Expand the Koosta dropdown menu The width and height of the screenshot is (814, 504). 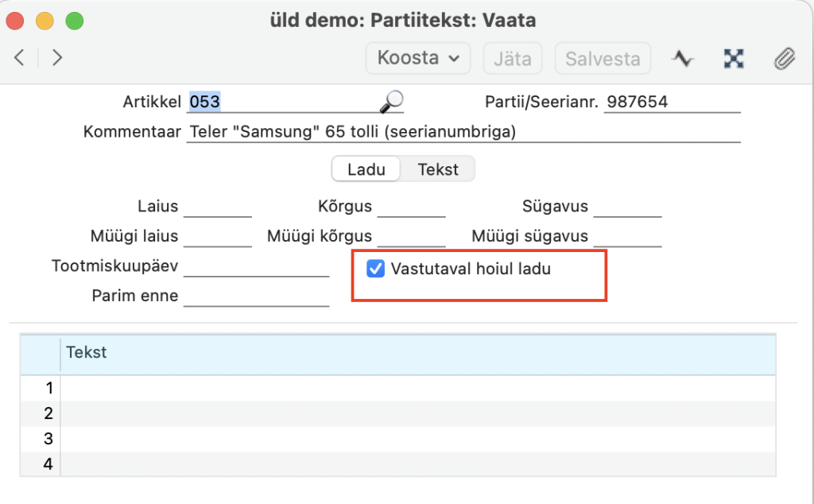click(x=417, y=58)
